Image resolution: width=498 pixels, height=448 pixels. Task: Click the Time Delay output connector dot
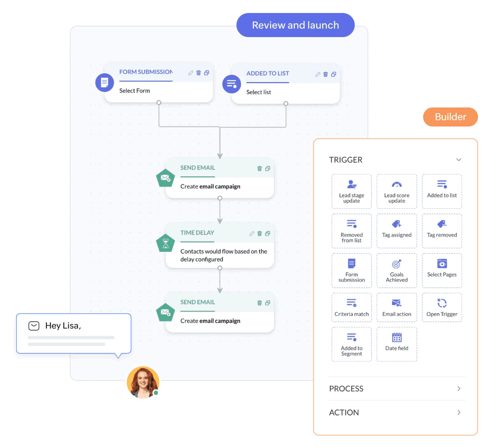point(220,268)
